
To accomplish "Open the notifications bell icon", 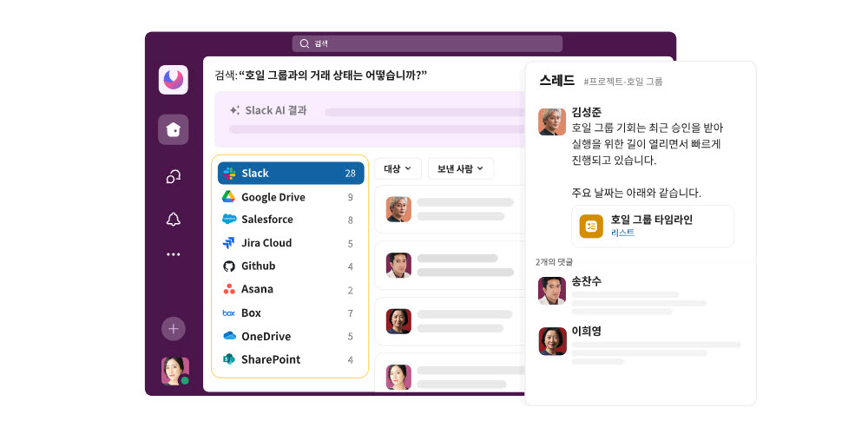I will pyautogui.click(x=174, y=220).
